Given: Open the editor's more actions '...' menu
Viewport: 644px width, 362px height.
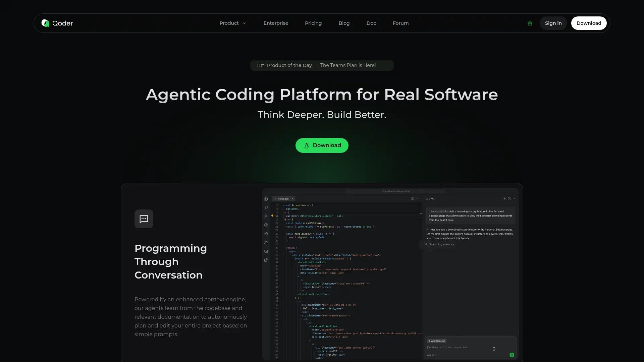Looking at the screenshot, I should [418, 198].
